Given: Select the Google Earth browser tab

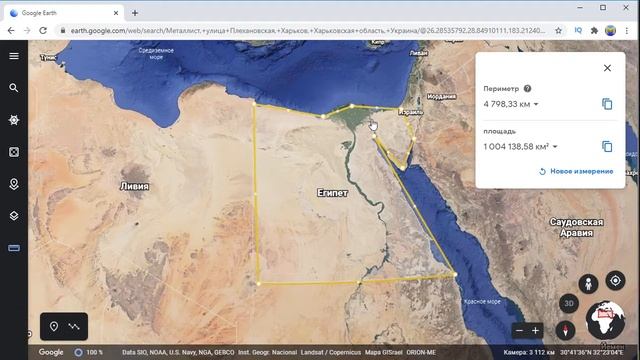Looking at the screenshot, I should click(x=63, y=13).
